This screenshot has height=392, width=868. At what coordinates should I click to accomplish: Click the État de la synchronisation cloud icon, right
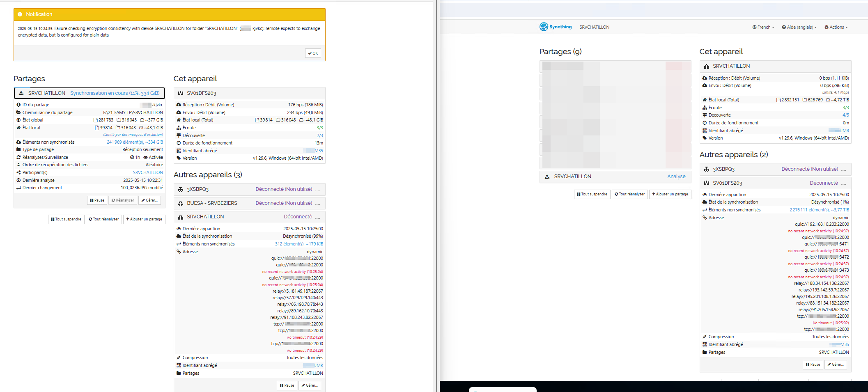[705, 202]
